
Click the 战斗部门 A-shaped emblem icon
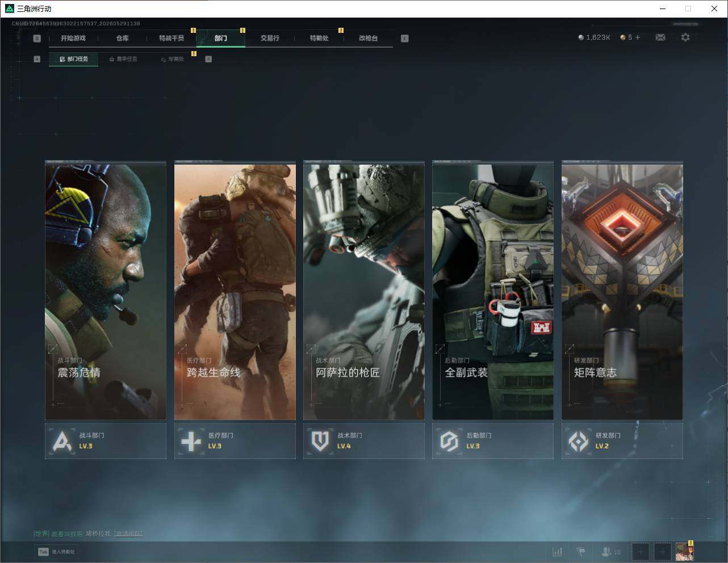click(x=62, y=441)
